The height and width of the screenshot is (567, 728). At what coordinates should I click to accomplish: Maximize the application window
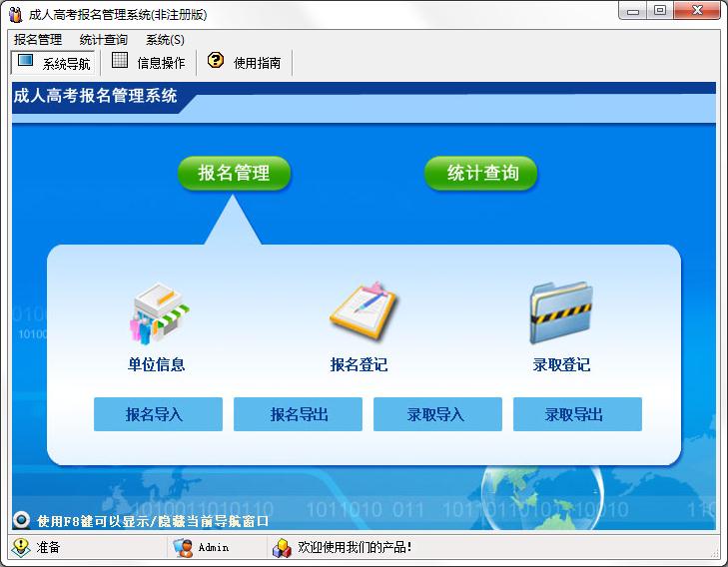click(660, 11)
